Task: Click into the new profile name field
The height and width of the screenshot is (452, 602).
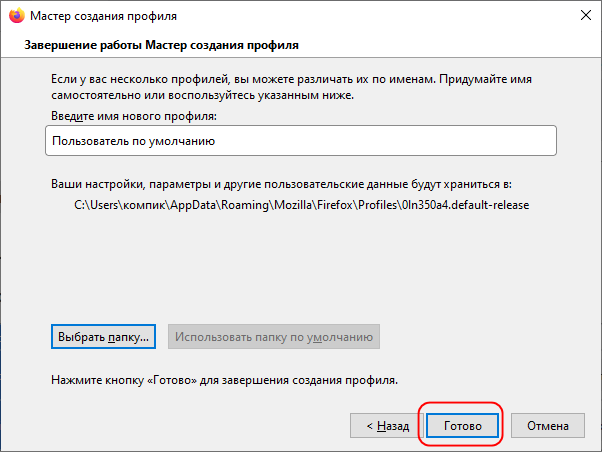Action: (301, 141)
